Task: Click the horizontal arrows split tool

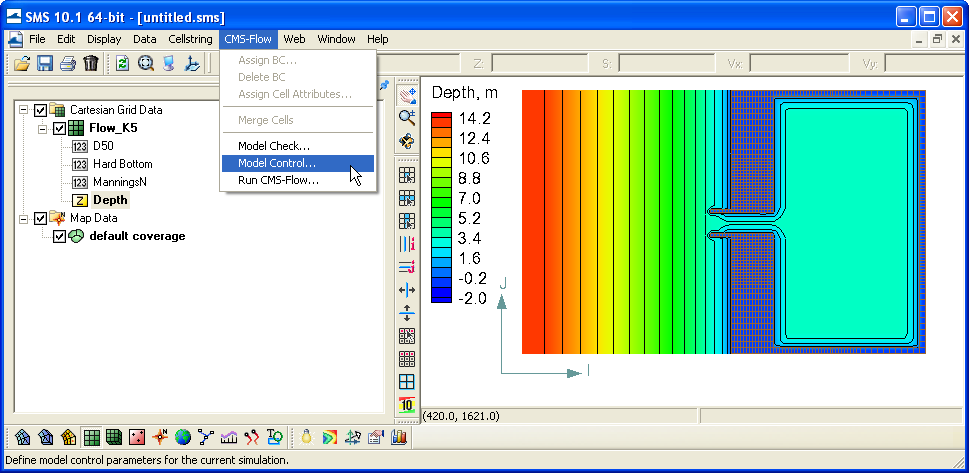Action: tap(407, 290)
